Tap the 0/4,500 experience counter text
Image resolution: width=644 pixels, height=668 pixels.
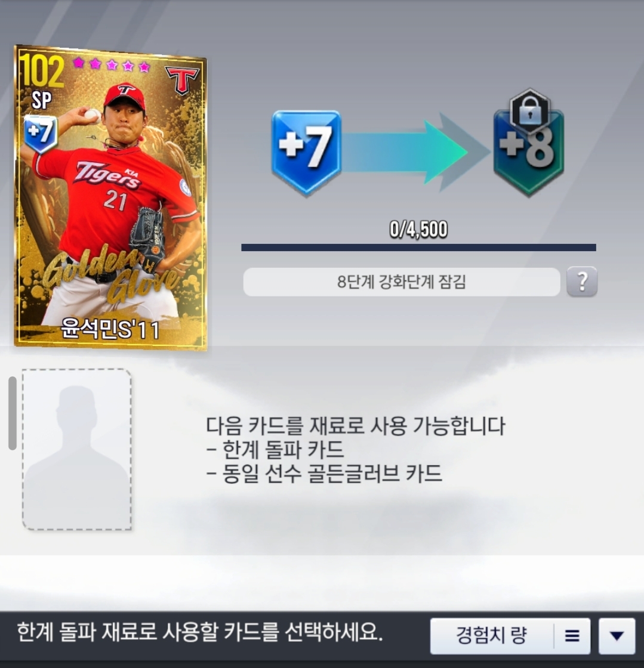tap(418, 230)
